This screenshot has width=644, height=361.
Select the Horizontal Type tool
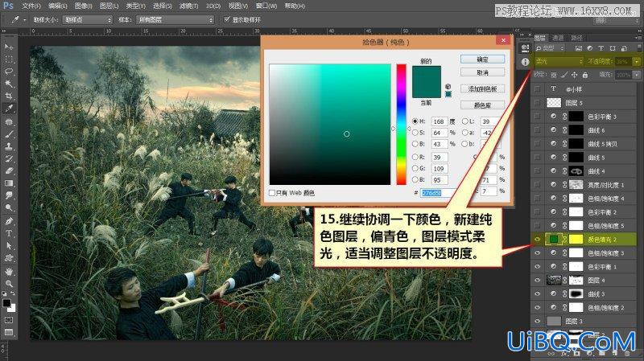[9, 233]
